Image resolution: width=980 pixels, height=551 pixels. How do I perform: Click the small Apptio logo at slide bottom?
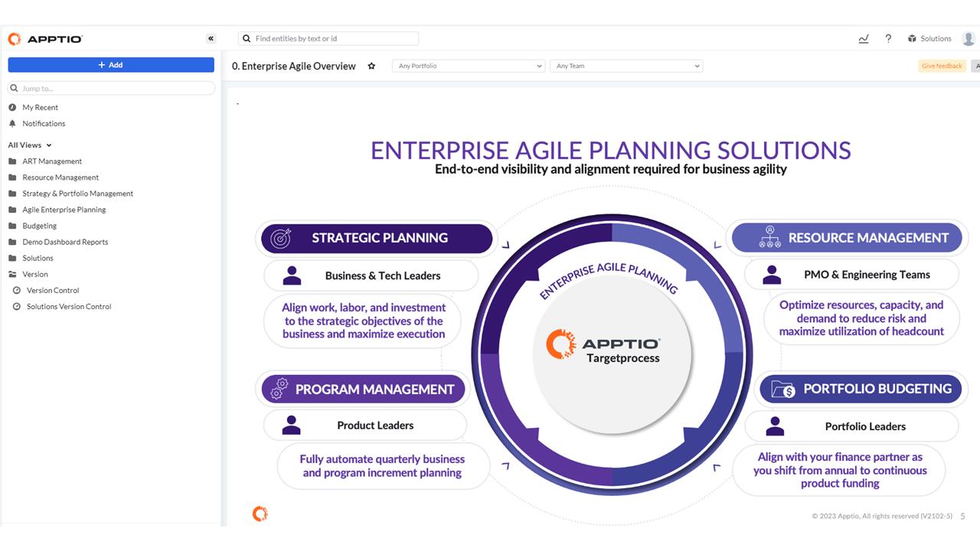pyautogui.click(x=260, y=514)
